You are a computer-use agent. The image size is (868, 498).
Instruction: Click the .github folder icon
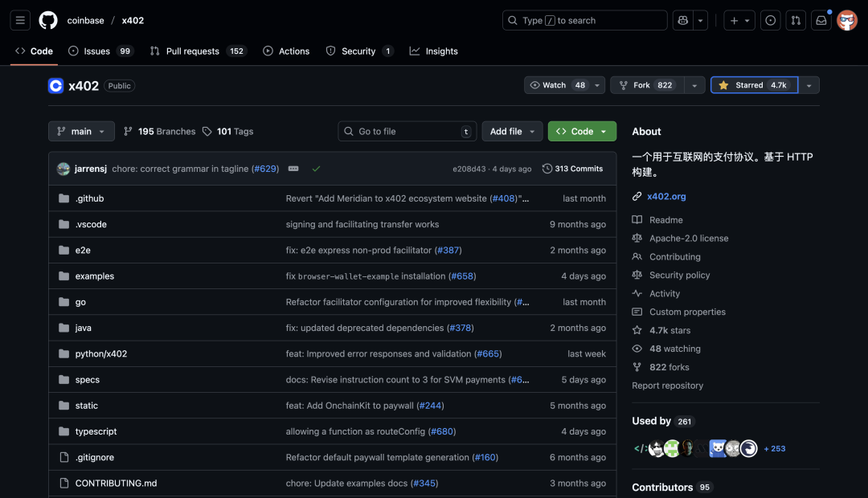64,198
